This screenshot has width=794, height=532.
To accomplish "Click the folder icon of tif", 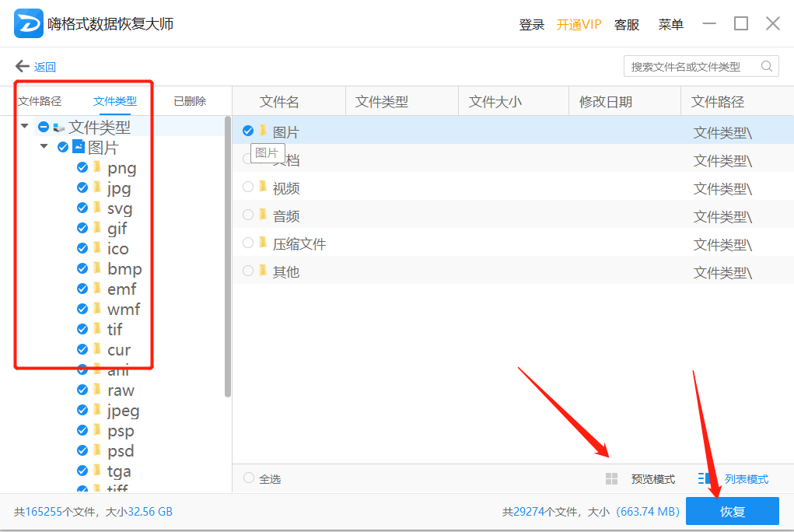I will [96, 329].
